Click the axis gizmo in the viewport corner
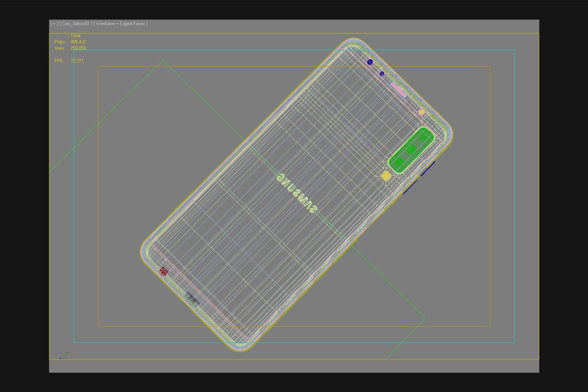 coord(64,355)
